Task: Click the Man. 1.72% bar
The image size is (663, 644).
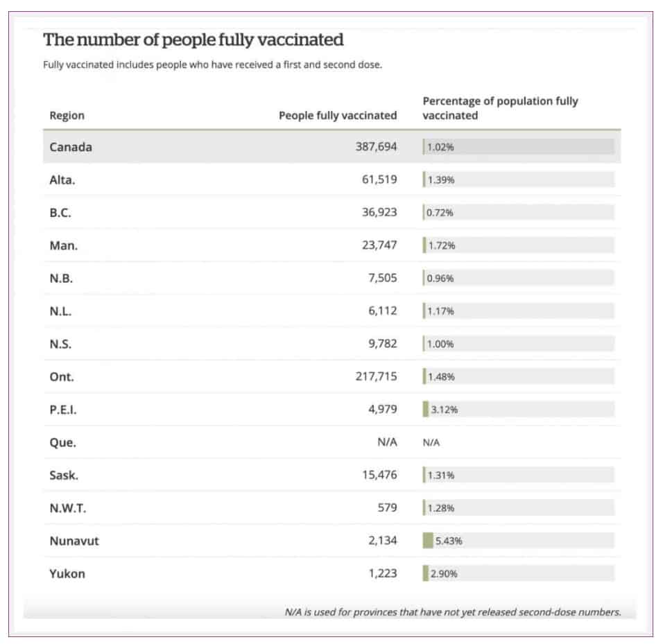Action: [x=518, y=245]
